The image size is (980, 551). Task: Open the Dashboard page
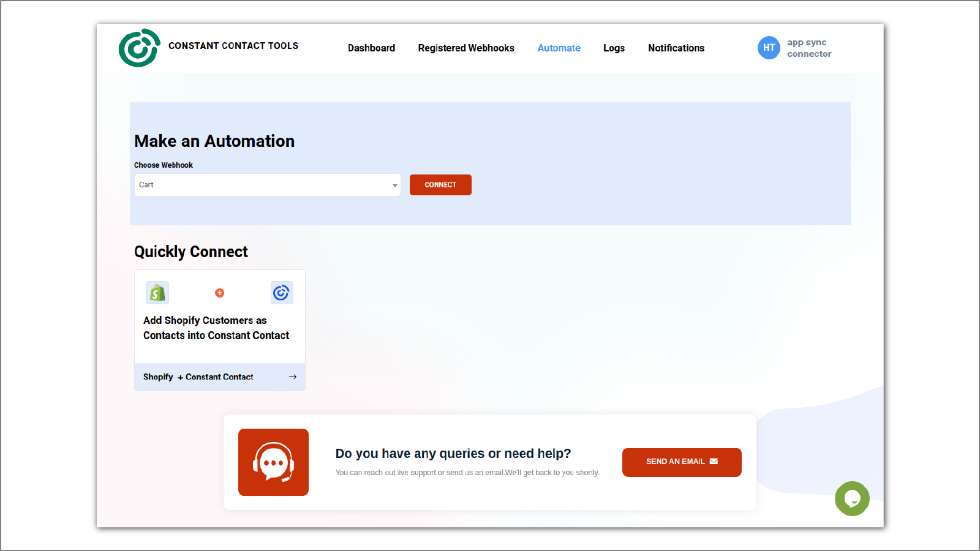tap(371, 48)
